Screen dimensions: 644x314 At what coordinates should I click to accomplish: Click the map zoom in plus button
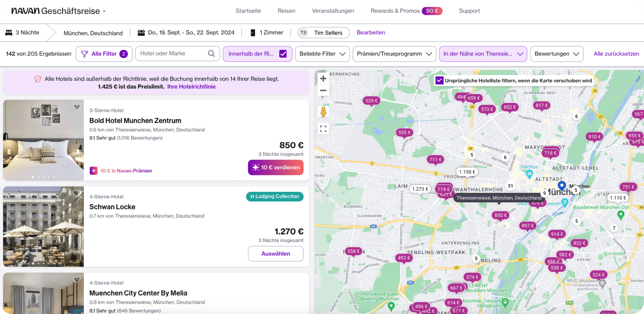tap(323, 79)
